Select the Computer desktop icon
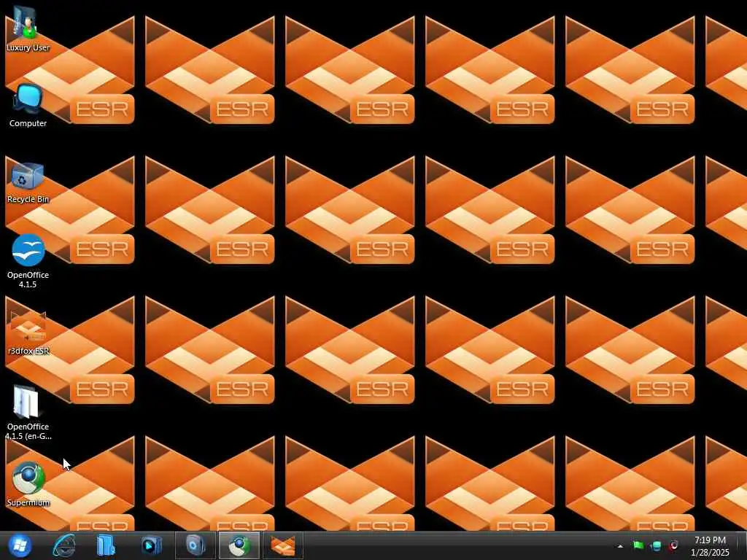 (x=28, y=106)
